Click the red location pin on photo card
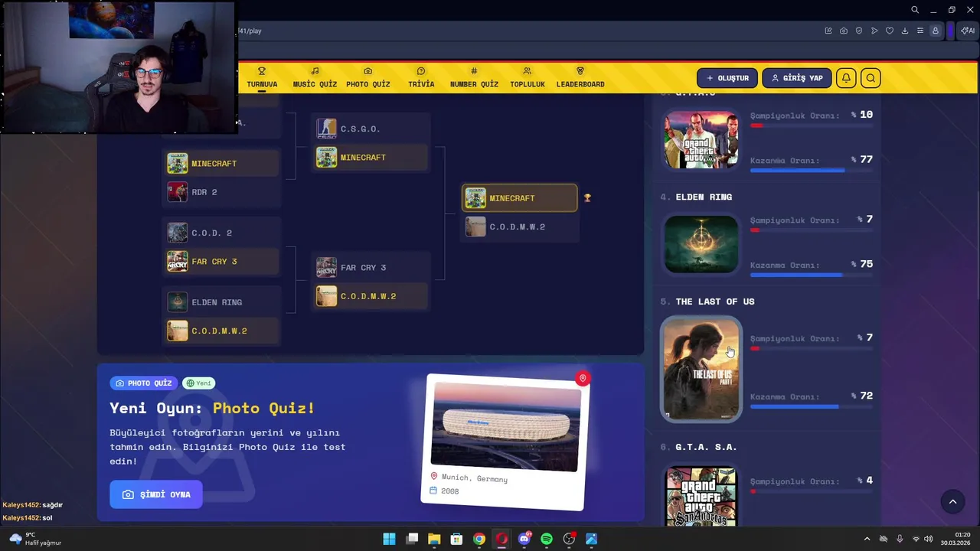The width and height of the screenshot is (980, 551). (583, 379)
